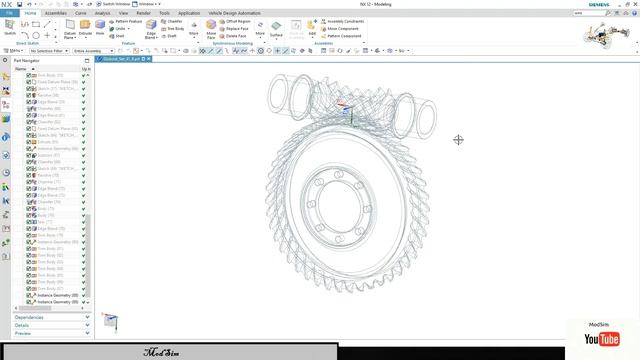Screen dimensions: 640x360
Task: Expand the Datum Plane dropdown arrow
Action: pyautogui.click(x=75, y=38)
